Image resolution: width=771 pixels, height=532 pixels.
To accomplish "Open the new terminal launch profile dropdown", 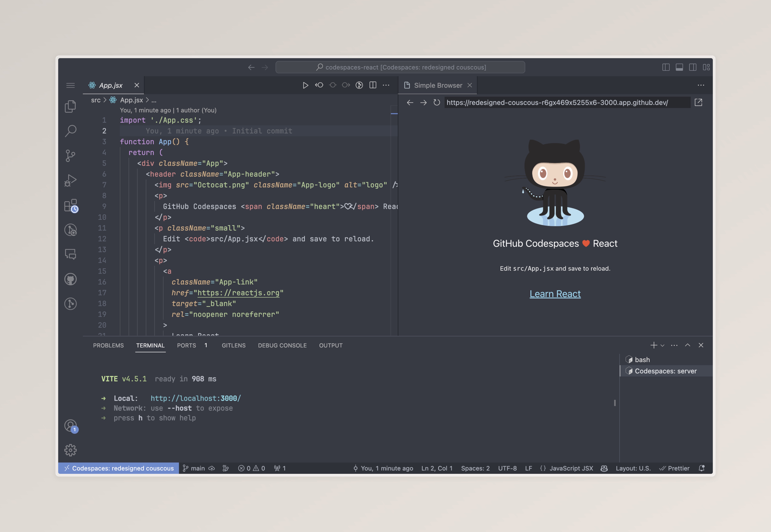I will click(x=663, y=346).
